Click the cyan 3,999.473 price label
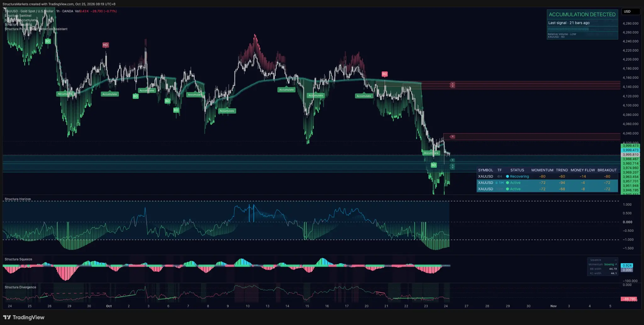This screenshot has height=325, width=644. pos(630,150)
